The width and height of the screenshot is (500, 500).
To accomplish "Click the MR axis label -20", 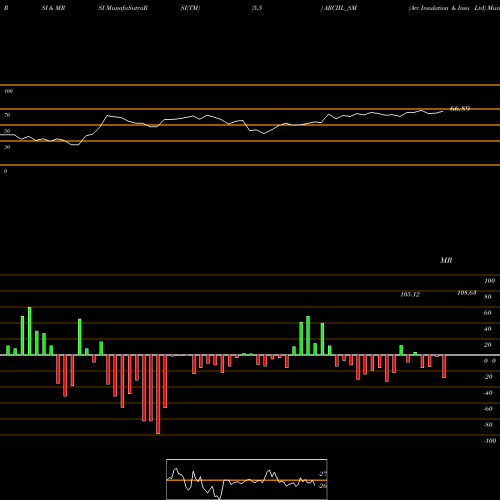I will tap(488, 377).
